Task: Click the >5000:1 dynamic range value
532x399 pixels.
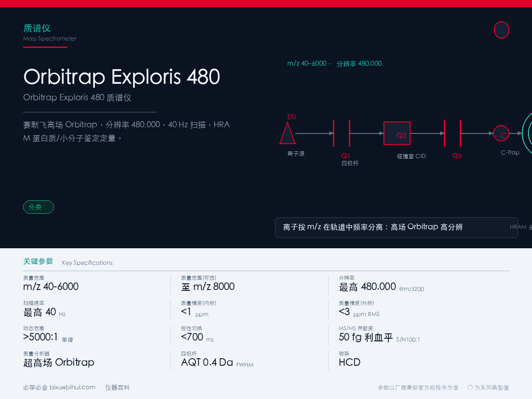Action: [48, 337]
